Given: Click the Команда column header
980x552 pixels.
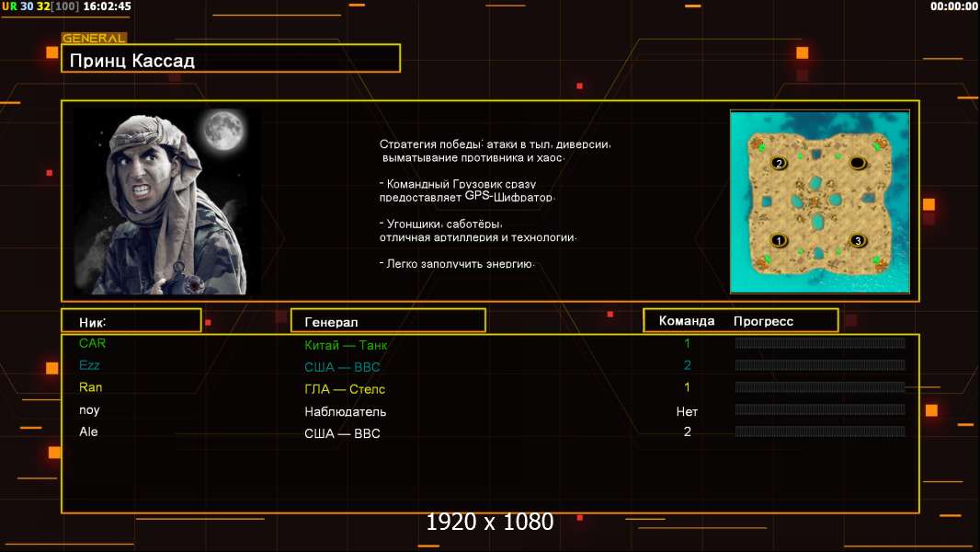Looking at the screenshot, I should click(x=686, y=321).
